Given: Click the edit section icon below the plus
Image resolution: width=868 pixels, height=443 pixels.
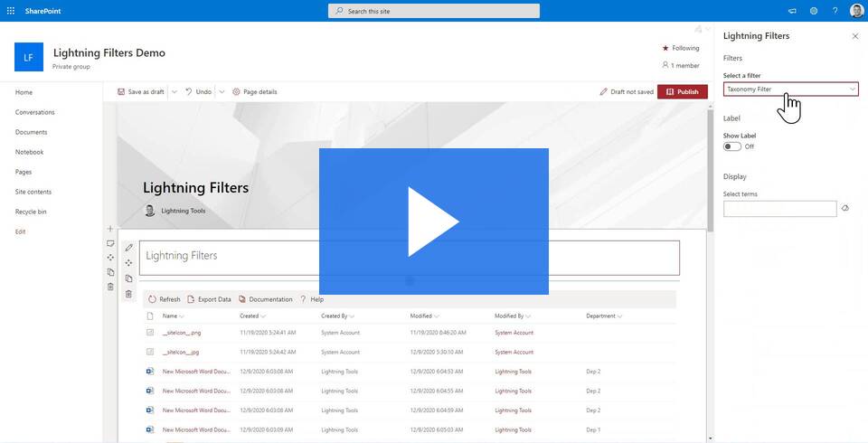Looking at the screenshot, I should 110,243.
